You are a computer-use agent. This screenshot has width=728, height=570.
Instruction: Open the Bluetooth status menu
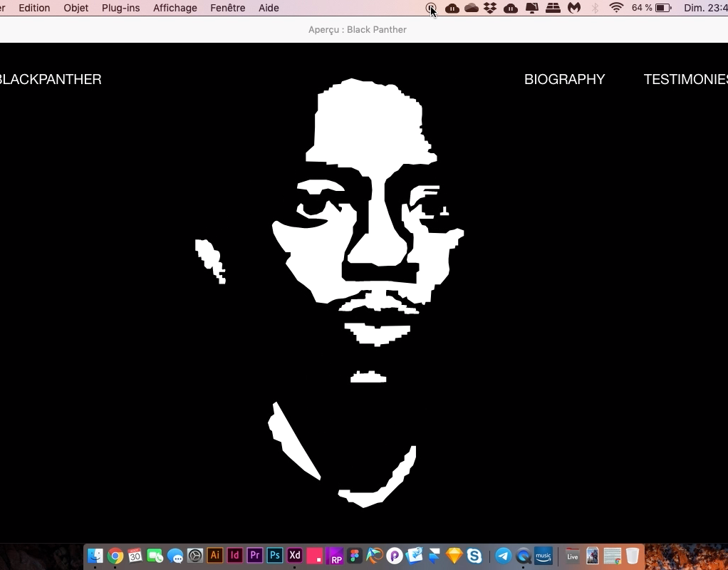pyautogui.click(x=595, y=8)
